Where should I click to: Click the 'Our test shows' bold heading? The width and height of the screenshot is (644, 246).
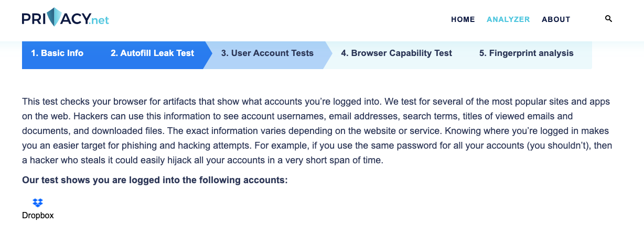(x=155, y=180)
